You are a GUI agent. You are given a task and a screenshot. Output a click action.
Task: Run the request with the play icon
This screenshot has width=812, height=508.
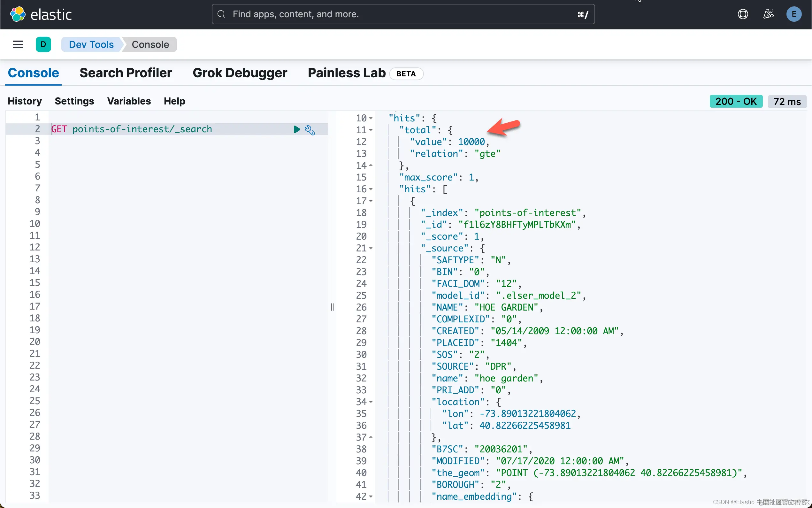pyautogui.click(x=296, y=129)
